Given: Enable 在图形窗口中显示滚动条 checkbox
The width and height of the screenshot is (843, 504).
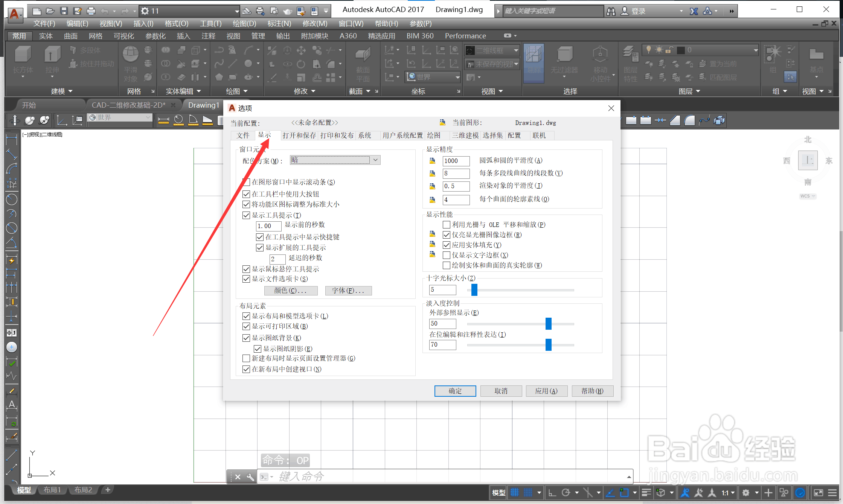Looking at the screenshot, I should pyautogui.click(x=246, y=182).
